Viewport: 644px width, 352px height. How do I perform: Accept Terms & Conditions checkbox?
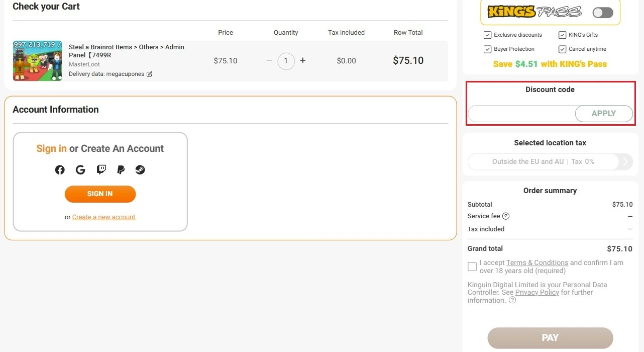[472, 267]
